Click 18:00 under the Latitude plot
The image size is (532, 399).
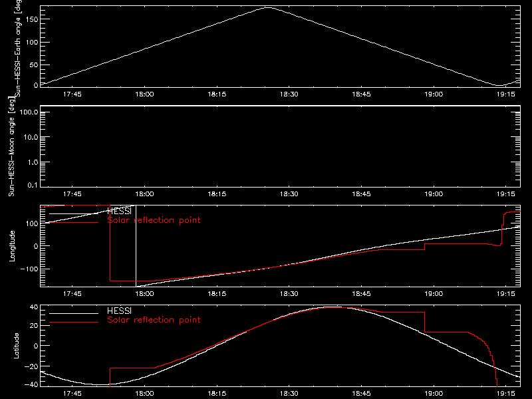(144, 394)
